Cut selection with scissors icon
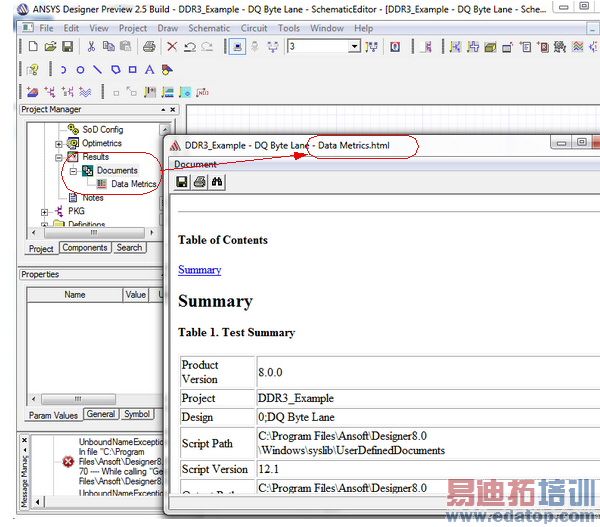This screenshot has height=527, width=600. coord(91,46)
